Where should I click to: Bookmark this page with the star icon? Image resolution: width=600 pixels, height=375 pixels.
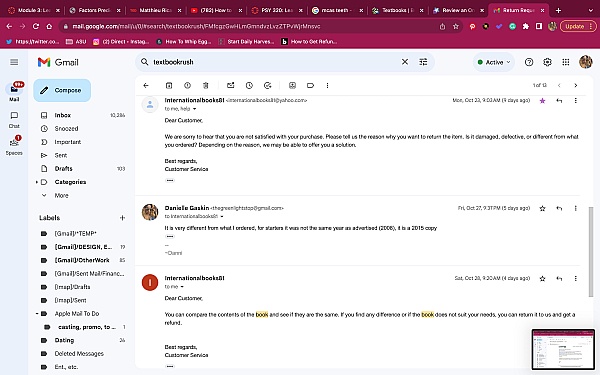(456, 26)
